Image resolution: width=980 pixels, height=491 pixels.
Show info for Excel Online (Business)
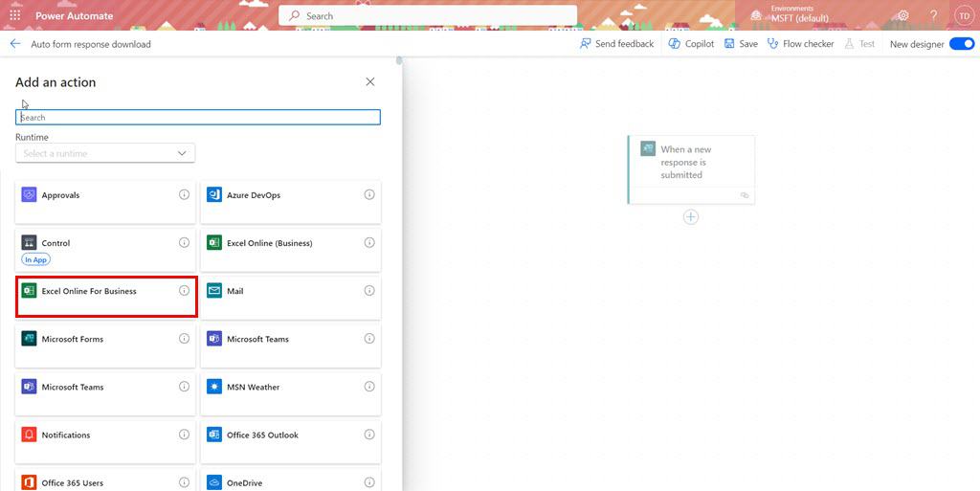[369, 242]
